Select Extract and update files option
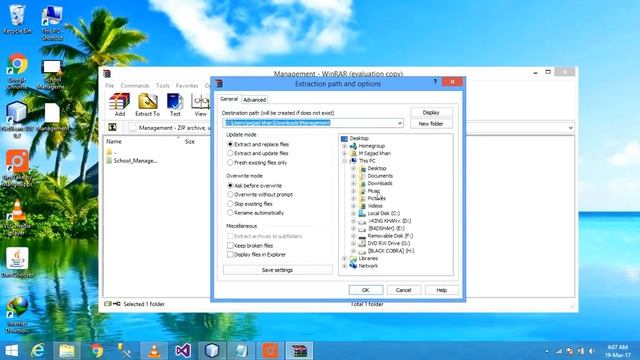640x360 pixels. (x=258, y=153)
